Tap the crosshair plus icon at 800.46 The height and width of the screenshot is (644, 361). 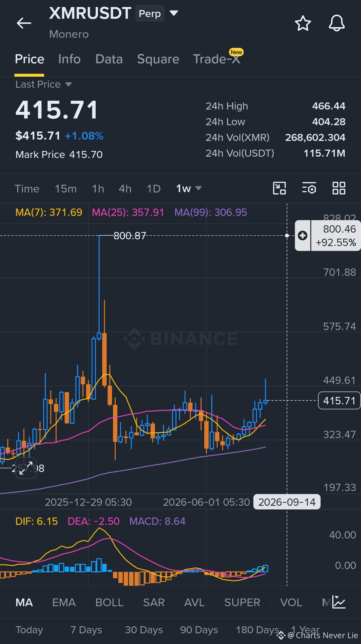click(303, 236)
